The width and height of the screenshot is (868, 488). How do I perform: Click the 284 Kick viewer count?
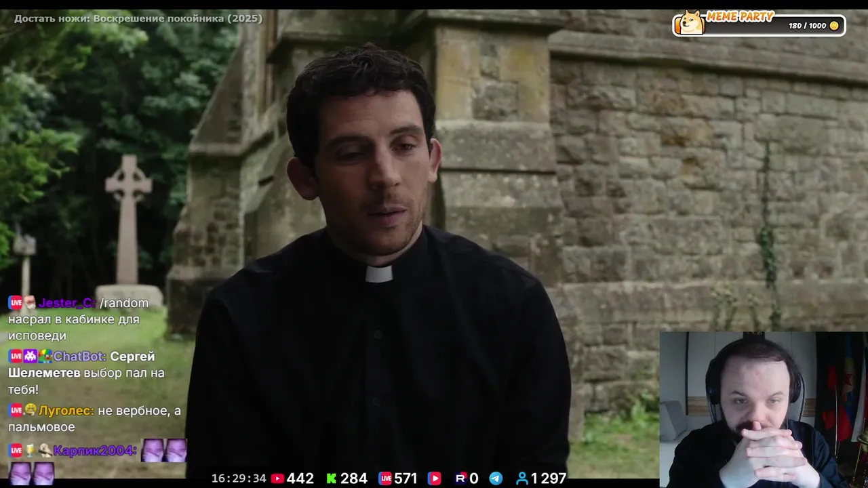353,479
